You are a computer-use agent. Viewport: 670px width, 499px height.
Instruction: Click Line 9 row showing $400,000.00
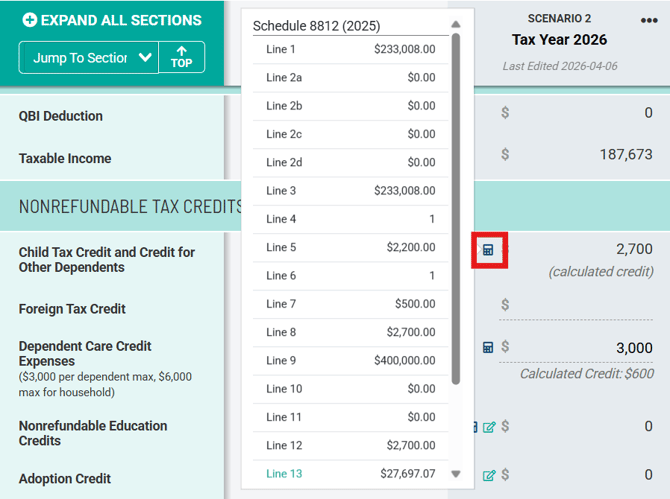coord(350,360)
